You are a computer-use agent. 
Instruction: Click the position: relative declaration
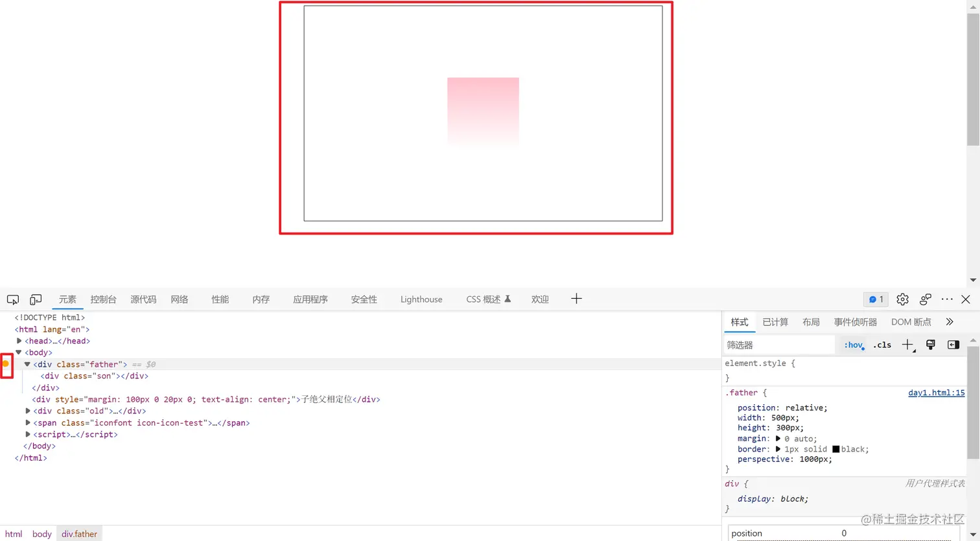[782, 408]
